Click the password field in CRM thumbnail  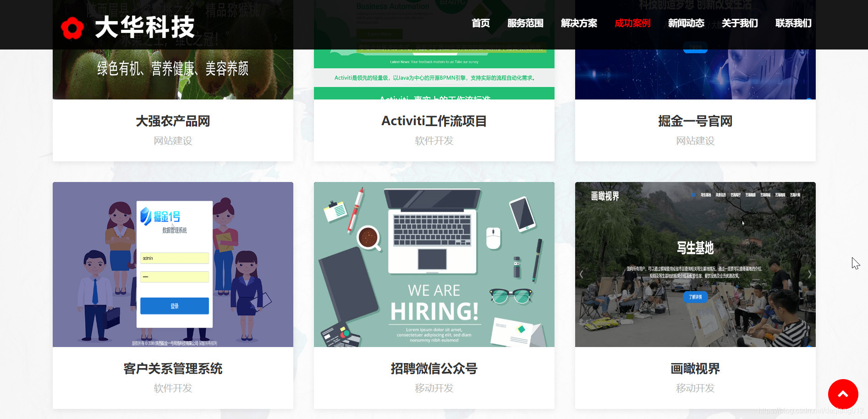[175, 277]
